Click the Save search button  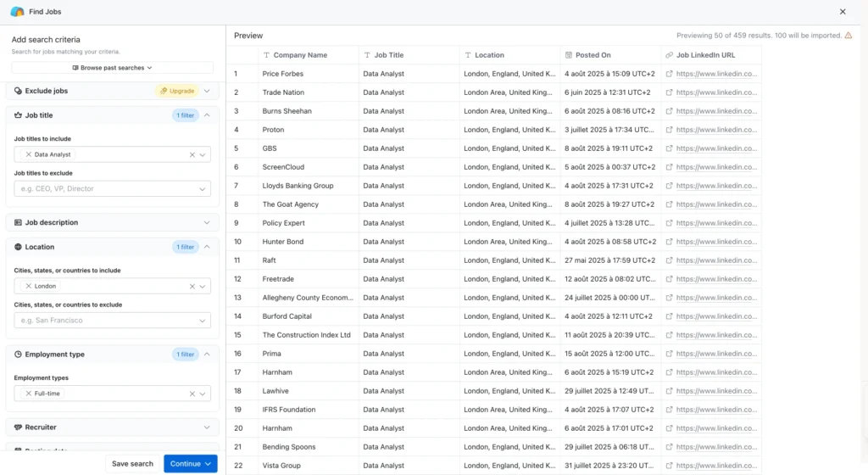(x=132, y=464)
